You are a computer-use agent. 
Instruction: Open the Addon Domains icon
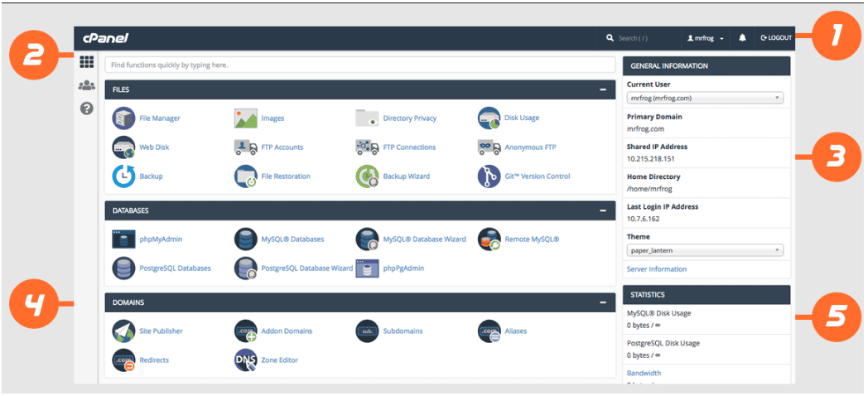click(x=246, y=331)
